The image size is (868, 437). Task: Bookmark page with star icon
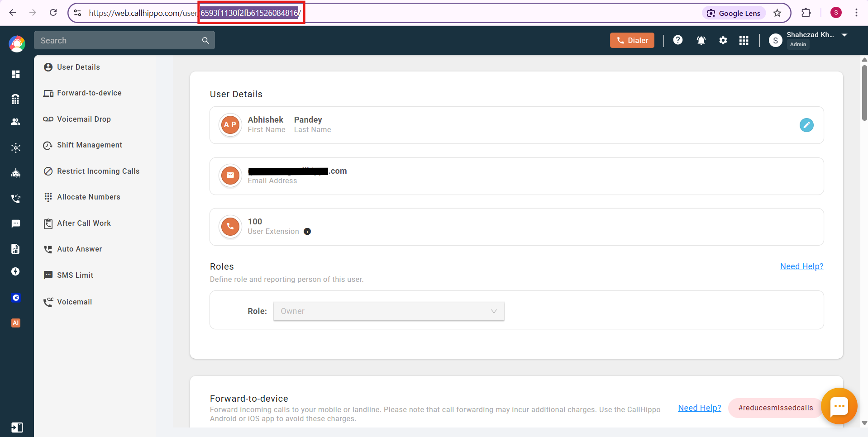point(777,13)
